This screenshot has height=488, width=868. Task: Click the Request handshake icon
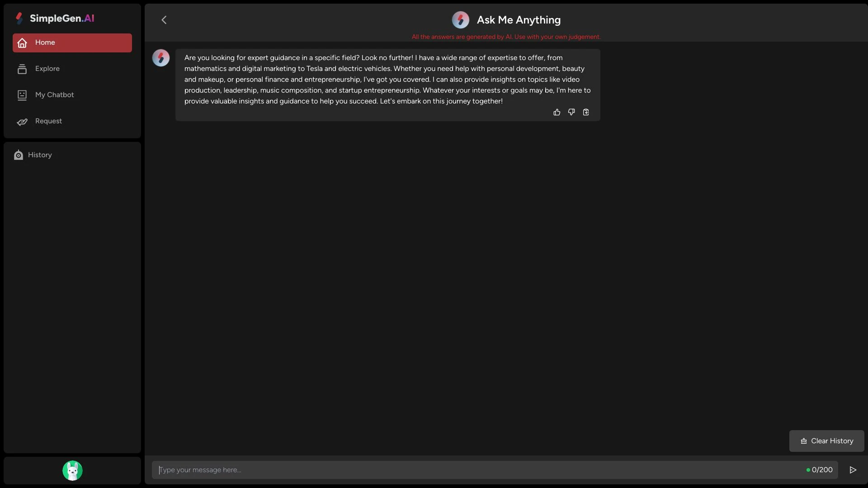(x=22, y=122)
